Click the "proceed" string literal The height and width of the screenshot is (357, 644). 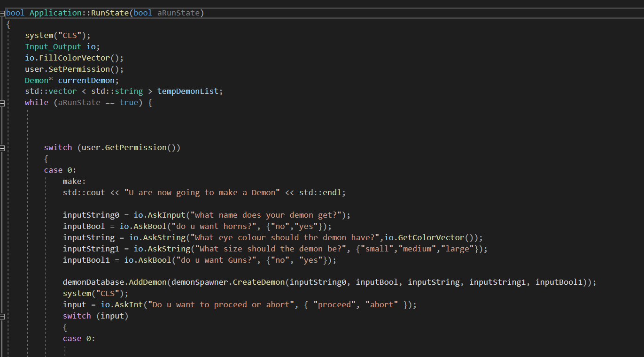334,305
